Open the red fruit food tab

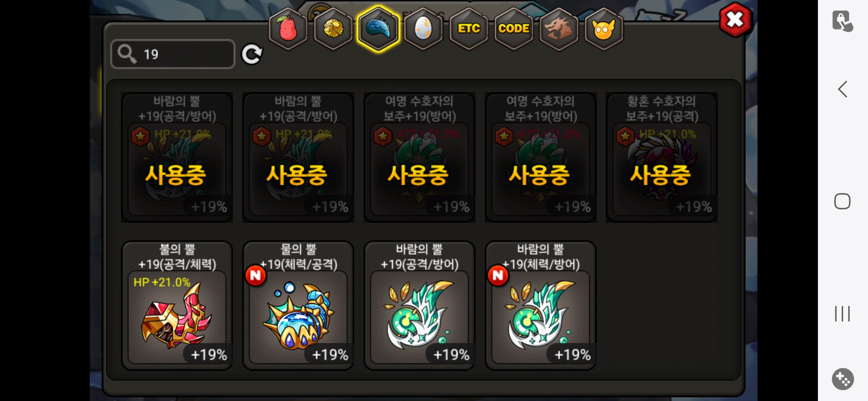[x=288, y=29]
